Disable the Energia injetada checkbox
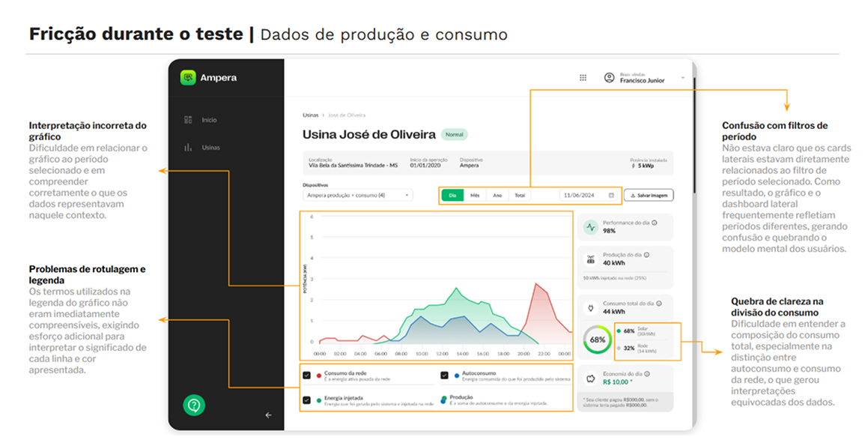This screenshot has width=868, height=440. coord(306,400)
